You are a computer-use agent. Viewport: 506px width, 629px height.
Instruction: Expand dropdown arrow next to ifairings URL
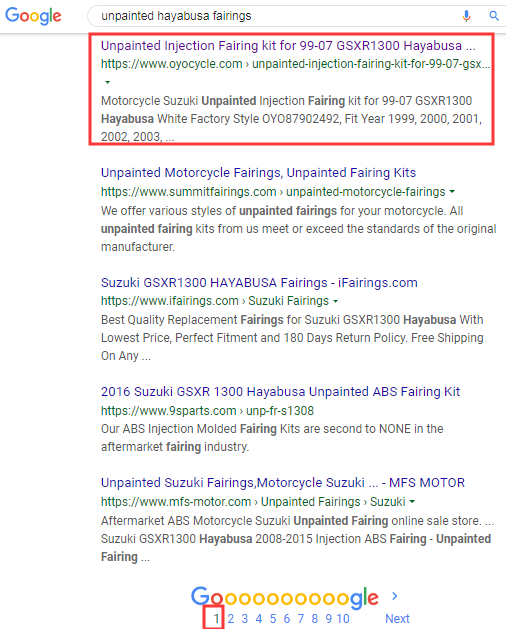click(335, 301)
